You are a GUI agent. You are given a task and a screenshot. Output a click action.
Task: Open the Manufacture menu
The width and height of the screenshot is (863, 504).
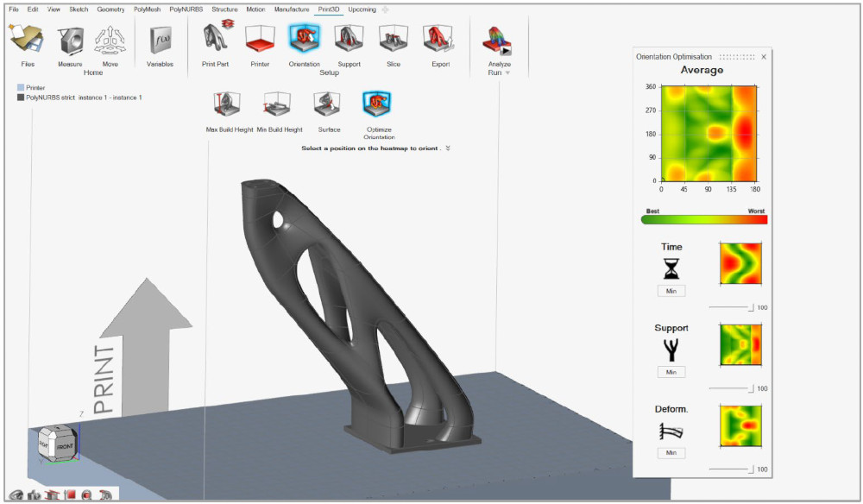click(x=293, y=9)
